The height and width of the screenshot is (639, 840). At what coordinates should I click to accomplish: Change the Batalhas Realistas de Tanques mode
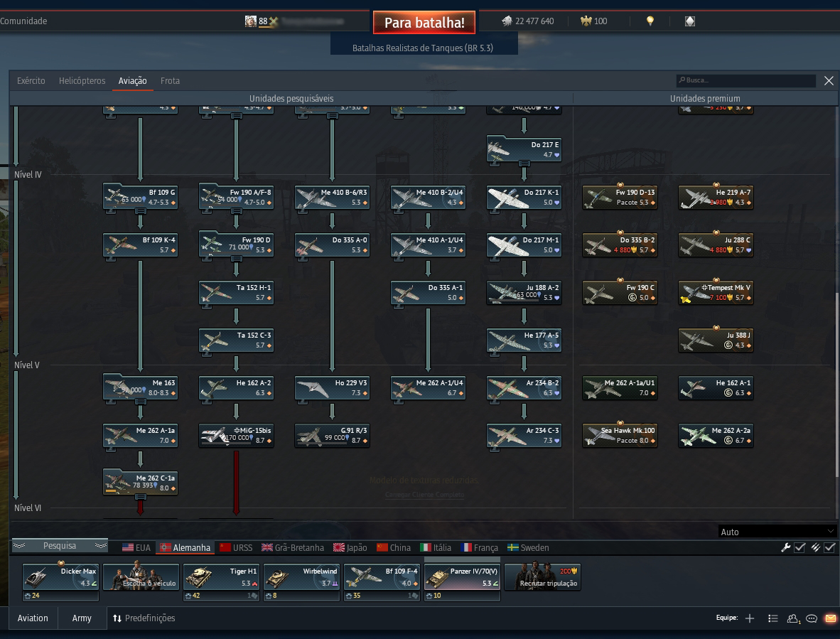(x=423, y=48)
